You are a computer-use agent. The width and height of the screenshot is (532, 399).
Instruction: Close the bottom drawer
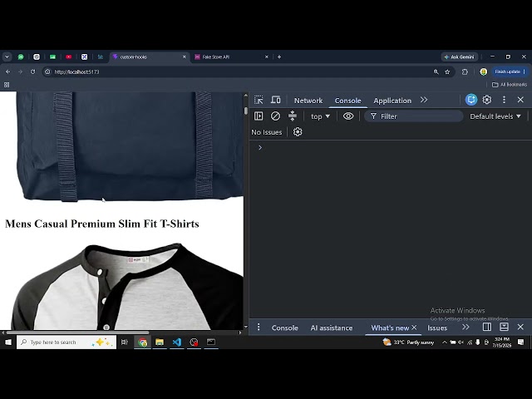point(520,327)
